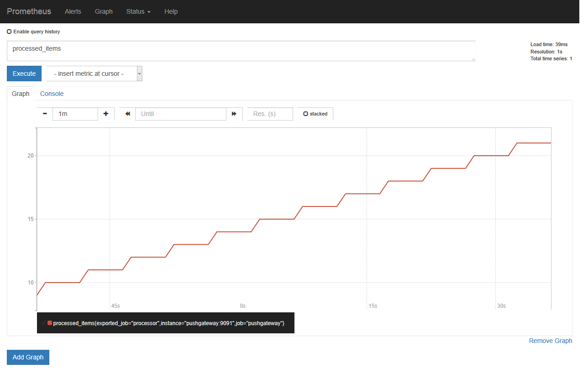588x374 pixels.
Task: Click the Until time input field
Action: 180,114
